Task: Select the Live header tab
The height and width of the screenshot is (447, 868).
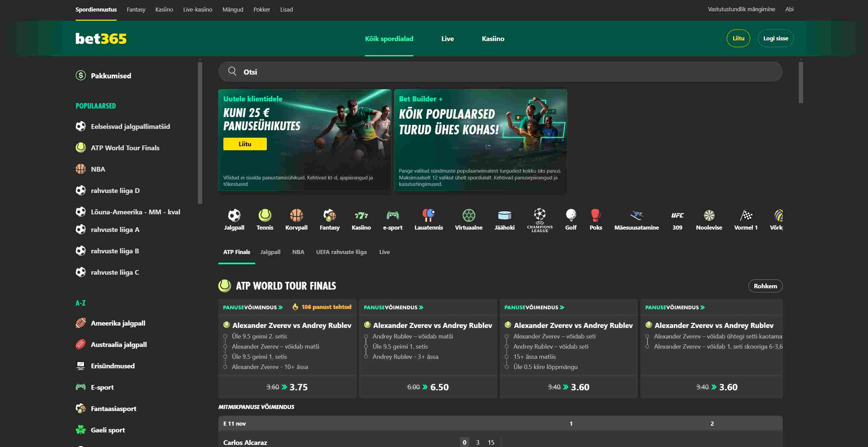Action: coord(447,39)
